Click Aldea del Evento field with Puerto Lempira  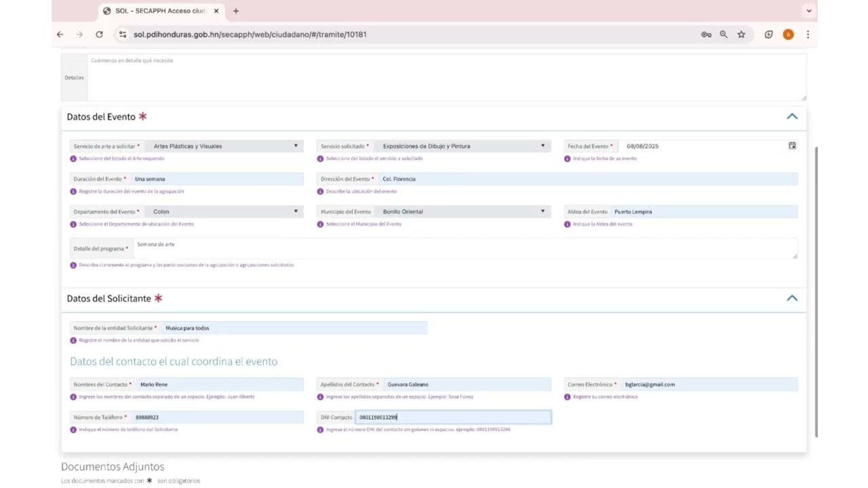[x=704, y=211]
